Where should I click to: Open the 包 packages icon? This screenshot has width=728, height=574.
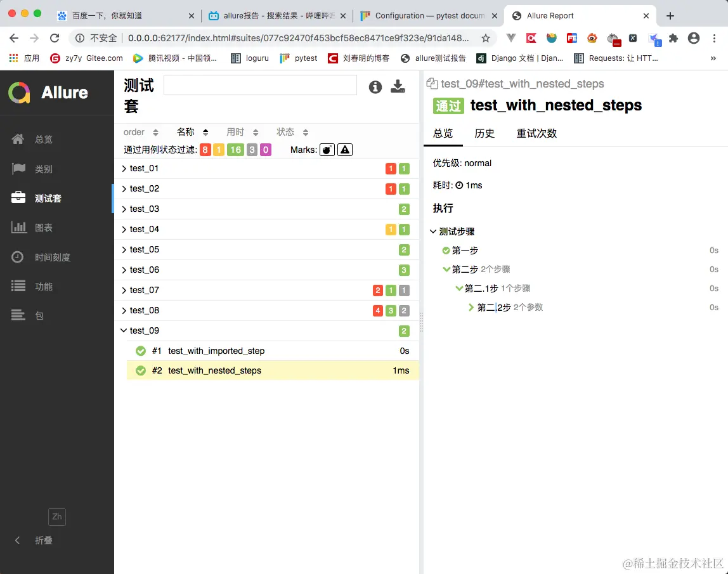pyautogui.click(x=18, y=315)
